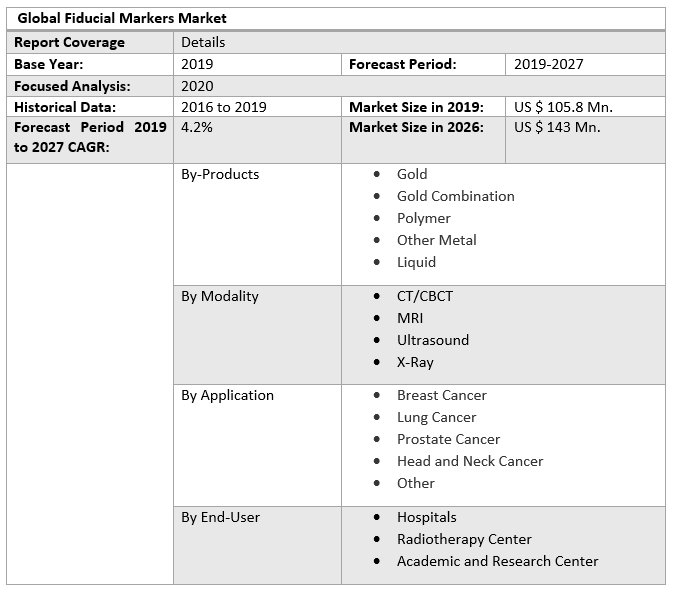
Task: Select the 4.2% CAGR value
Action: click(x=197, y=127)
